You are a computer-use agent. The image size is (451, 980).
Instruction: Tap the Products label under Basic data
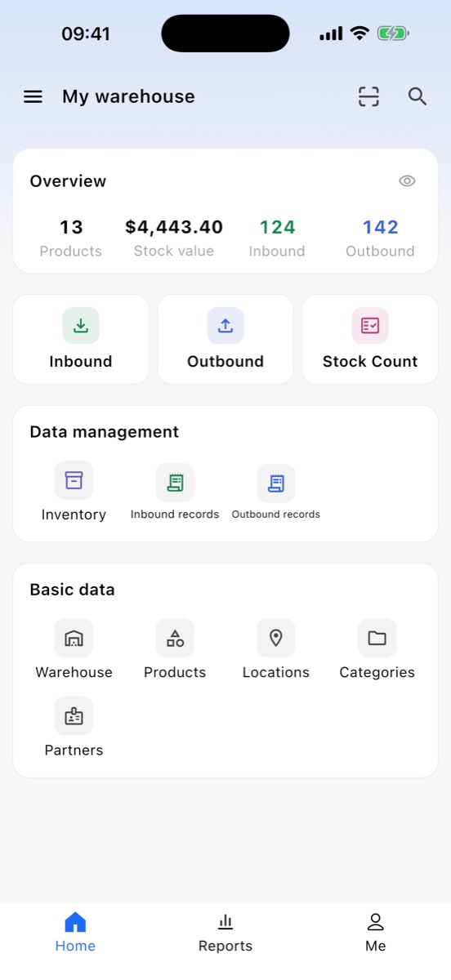tap(175, 672)
